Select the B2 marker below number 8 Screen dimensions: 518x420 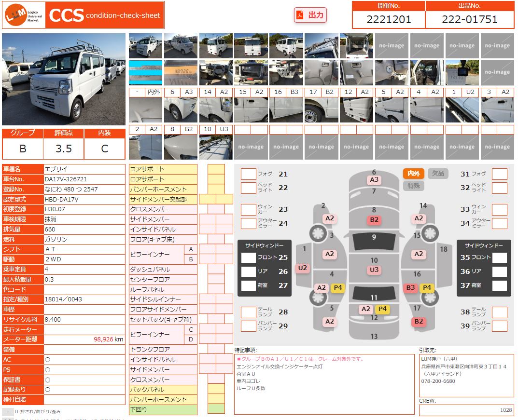point(374,220)
